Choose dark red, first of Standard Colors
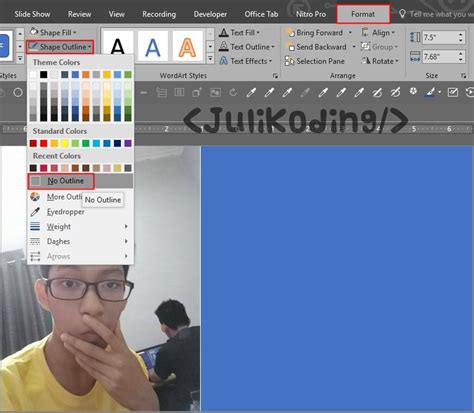The height and width of the screenshot is (413, 474). (33, 143)
